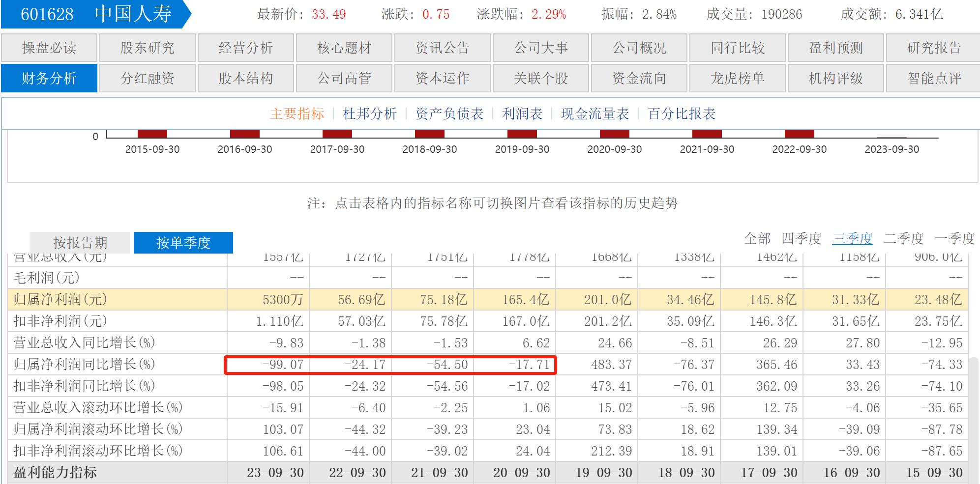Select 营业总收入同比增长(%) indicator name

point(85,342)
